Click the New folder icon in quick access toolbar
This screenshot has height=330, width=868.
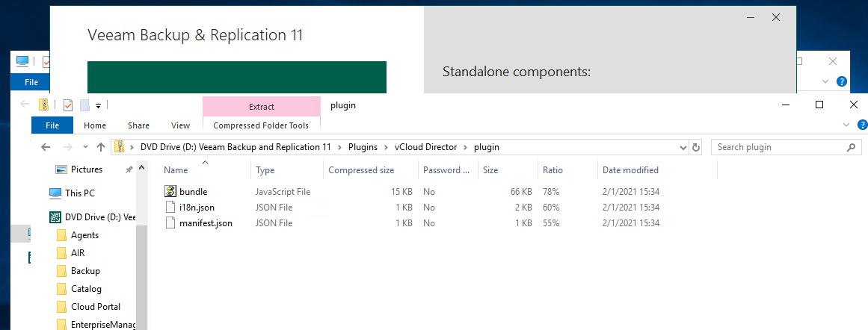tap(84, 105)
